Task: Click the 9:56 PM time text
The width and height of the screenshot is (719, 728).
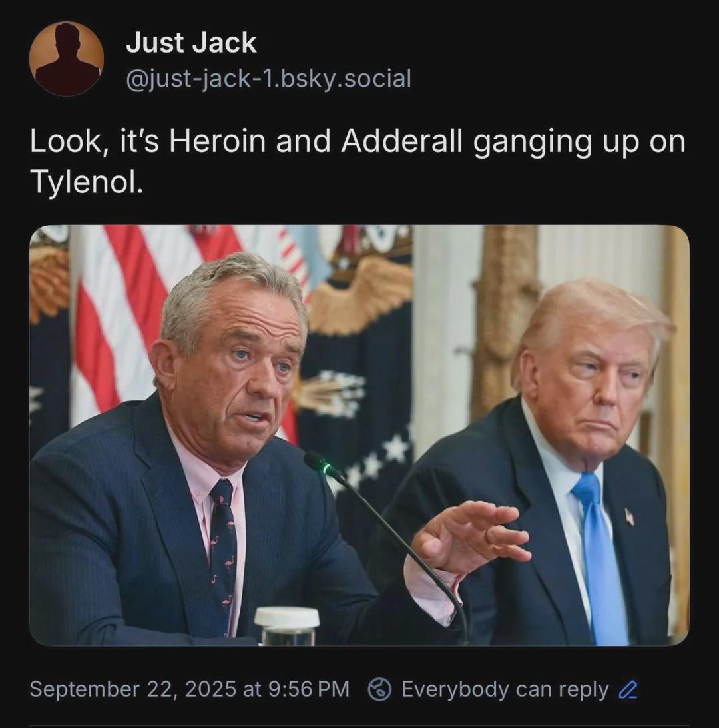Action: tap(309, 689)
